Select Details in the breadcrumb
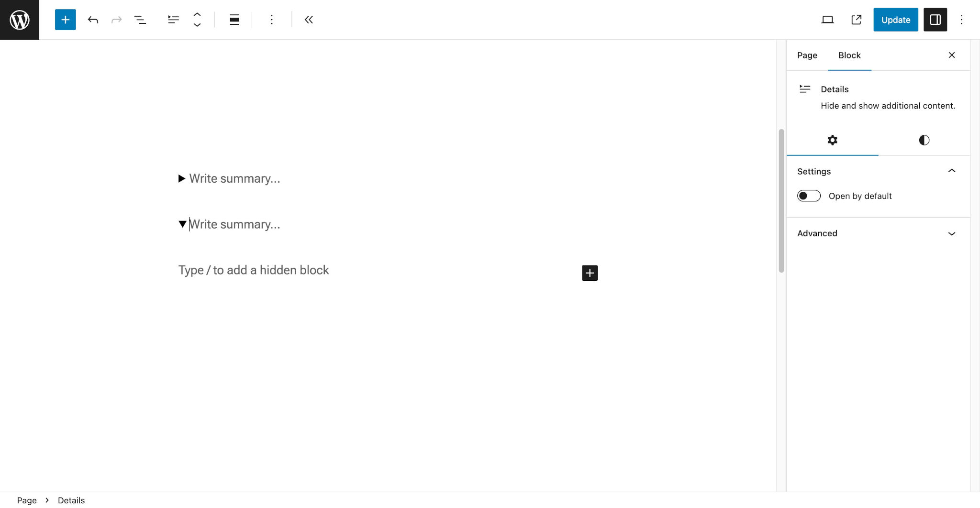Viewport: 980px width, 508px height. [x=71, y=500]
